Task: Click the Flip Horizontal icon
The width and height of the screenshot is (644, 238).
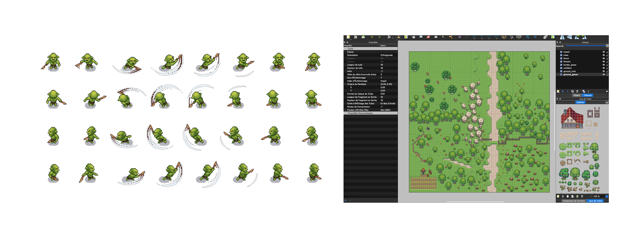Action: coord(562,37)
